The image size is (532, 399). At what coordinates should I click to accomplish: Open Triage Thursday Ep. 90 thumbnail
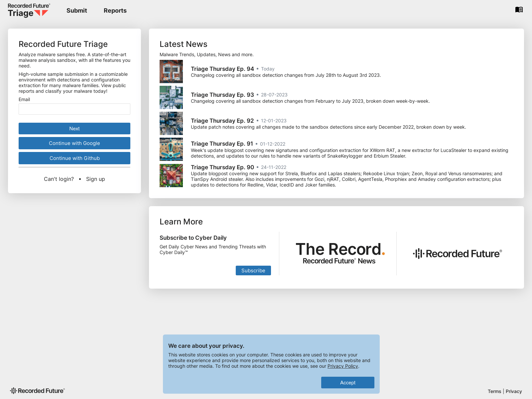(x=171, y=176)
